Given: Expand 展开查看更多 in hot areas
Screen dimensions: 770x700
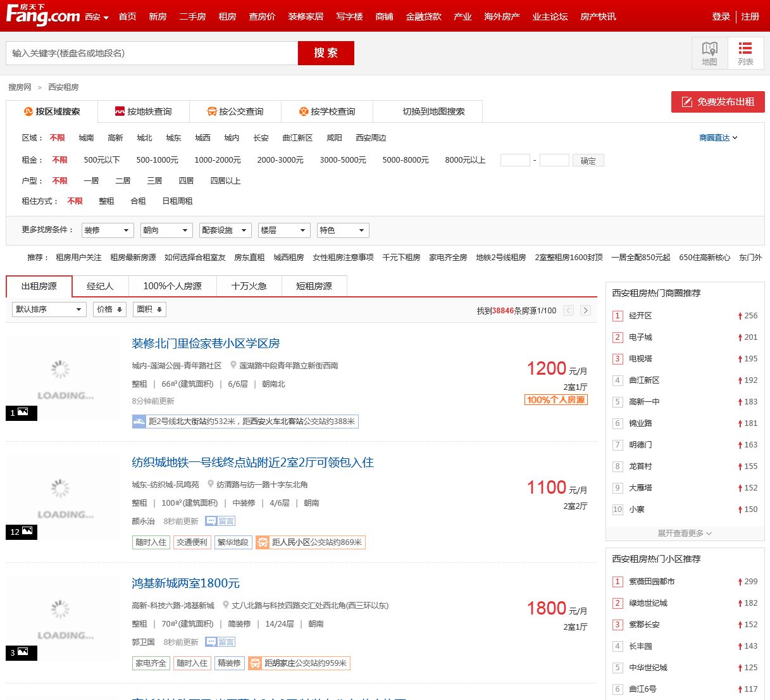Looking at the screenshot, I should (x=685, y=534).
